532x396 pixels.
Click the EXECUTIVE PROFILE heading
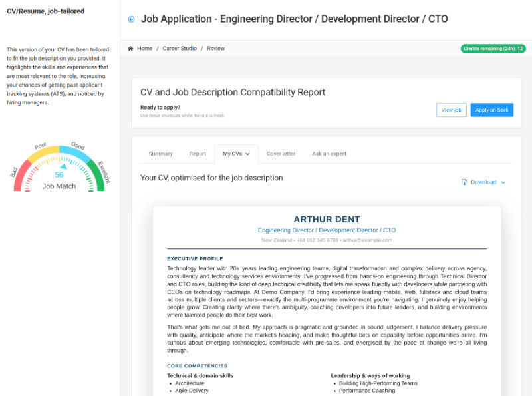pyautogui.click(x=195, y=259)
